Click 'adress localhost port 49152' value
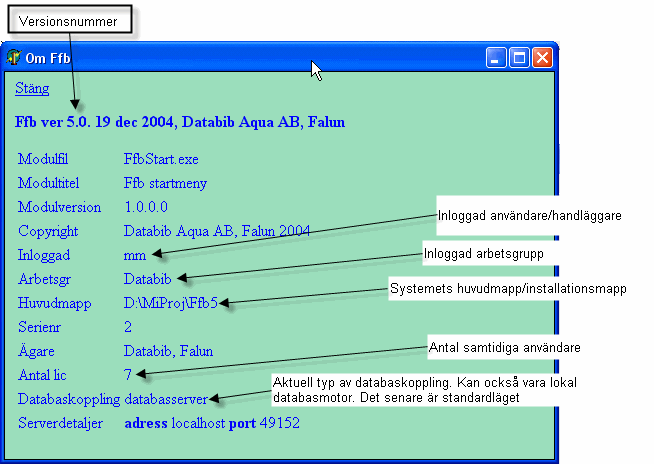Image resolution: width=654 pixels, height=464 pixels. 212,423
